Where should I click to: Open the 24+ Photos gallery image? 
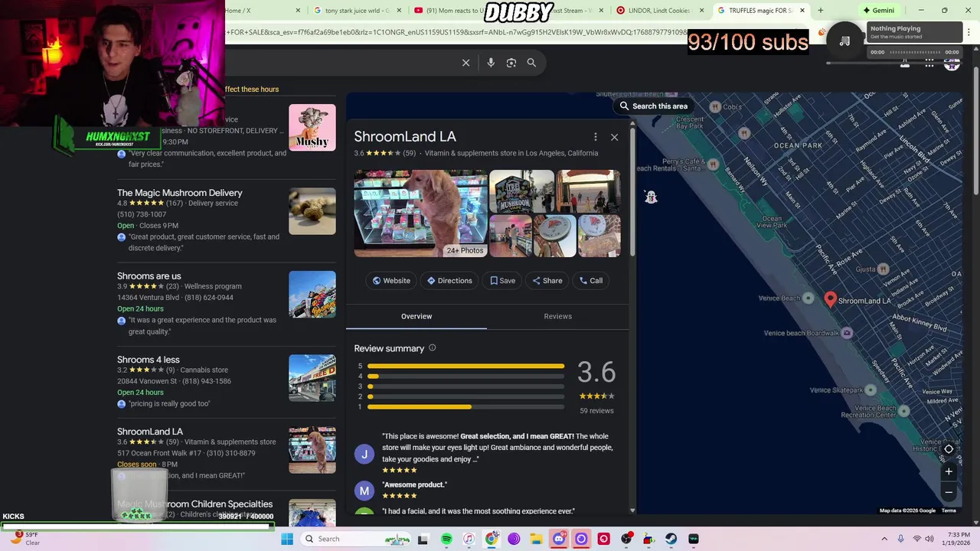[x=420, y=214]
